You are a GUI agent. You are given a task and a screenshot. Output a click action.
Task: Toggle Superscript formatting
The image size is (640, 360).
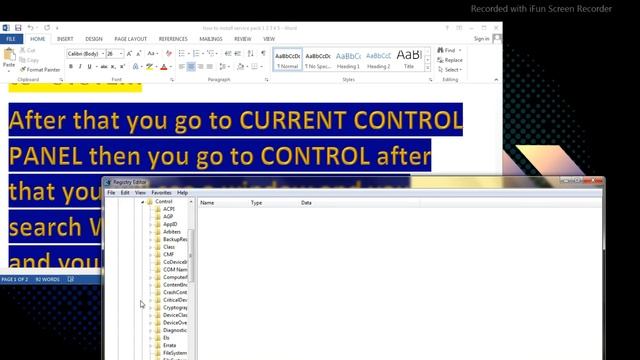point(122,67)
